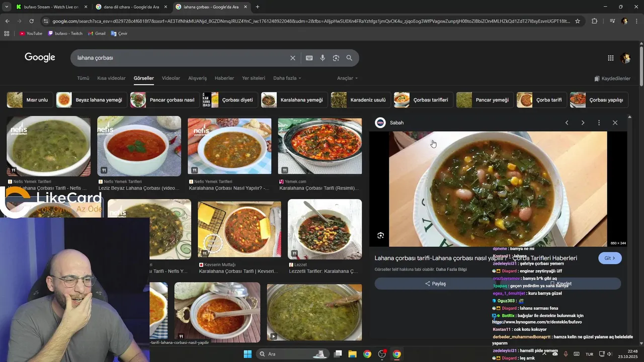Image resolution: width=644 pixels, height=362 pixels.
Task: Expand the Daha fazla dropdown
Action: point(287,78)
